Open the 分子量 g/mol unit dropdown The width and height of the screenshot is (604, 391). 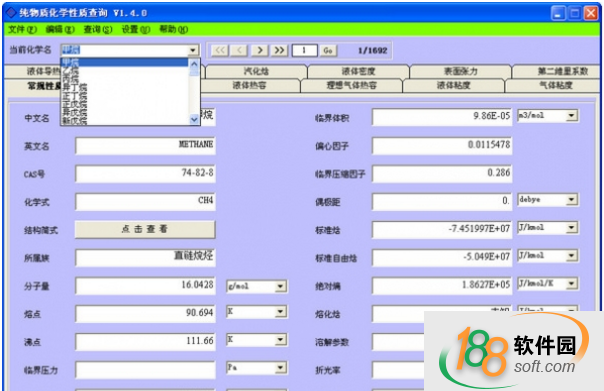tap(280, 286)
